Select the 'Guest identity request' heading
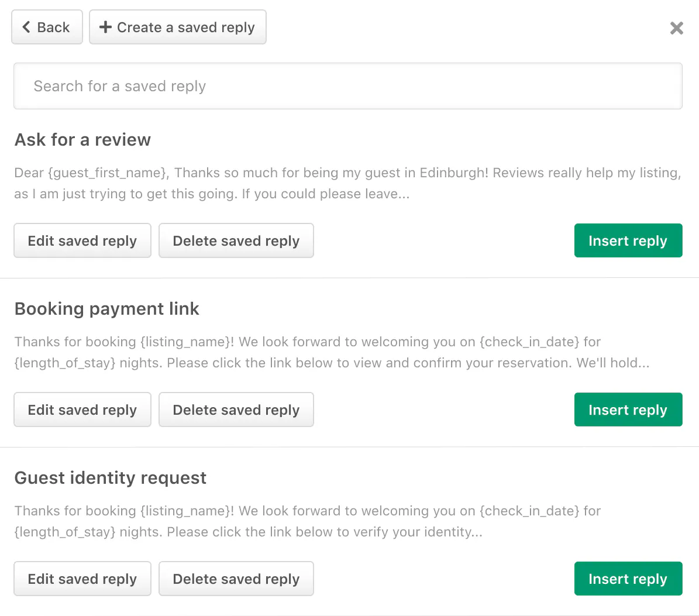The height and width of the screenshot is (616, 699). click(110, 478)
